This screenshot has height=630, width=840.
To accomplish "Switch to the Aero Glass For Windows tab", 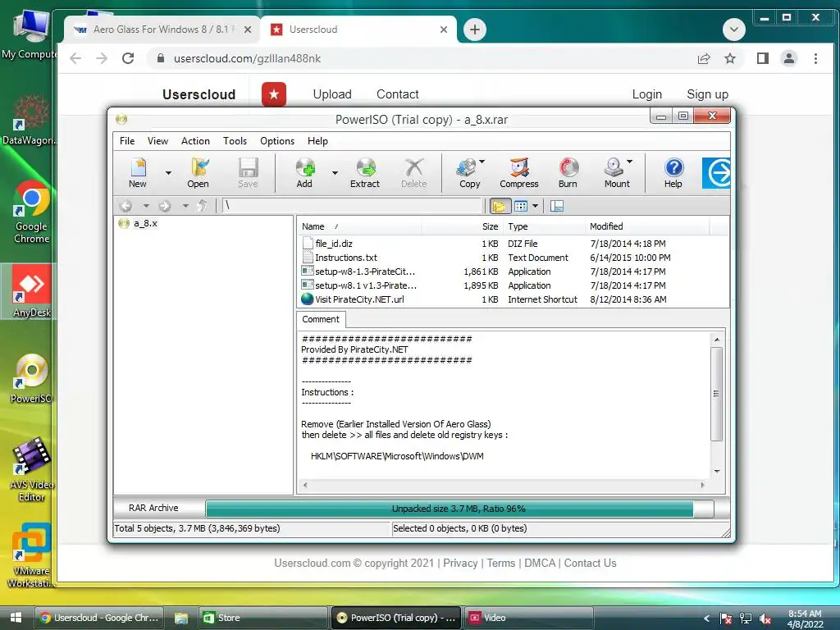I will 162,30.
